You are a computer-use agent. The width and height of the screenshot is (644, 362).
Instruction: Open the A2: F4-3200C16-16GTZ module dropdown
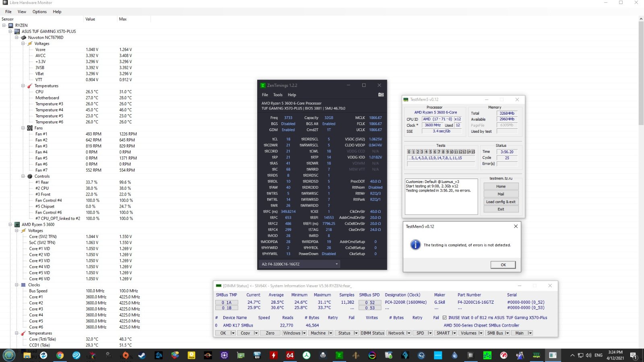pos(300,264)
